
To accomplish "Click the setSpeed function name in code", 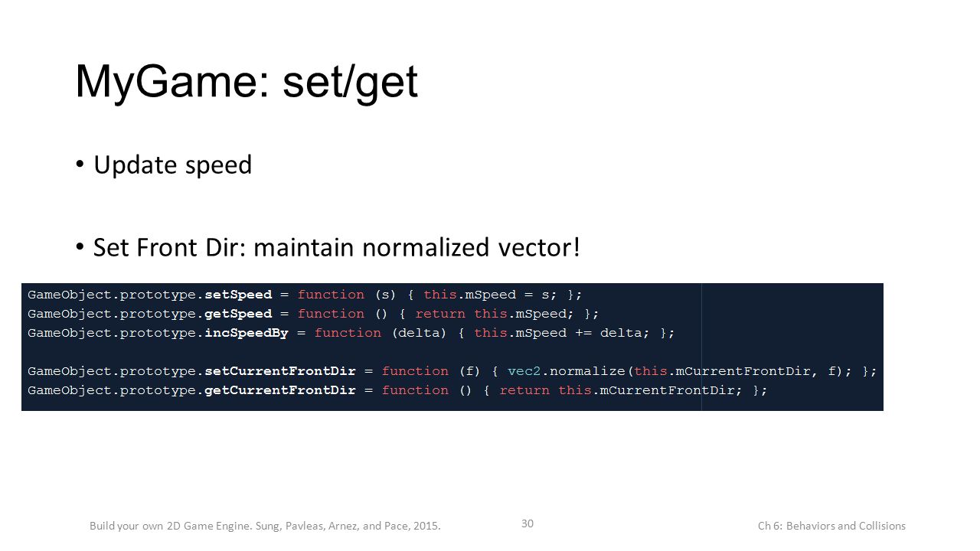I will 238,295.
